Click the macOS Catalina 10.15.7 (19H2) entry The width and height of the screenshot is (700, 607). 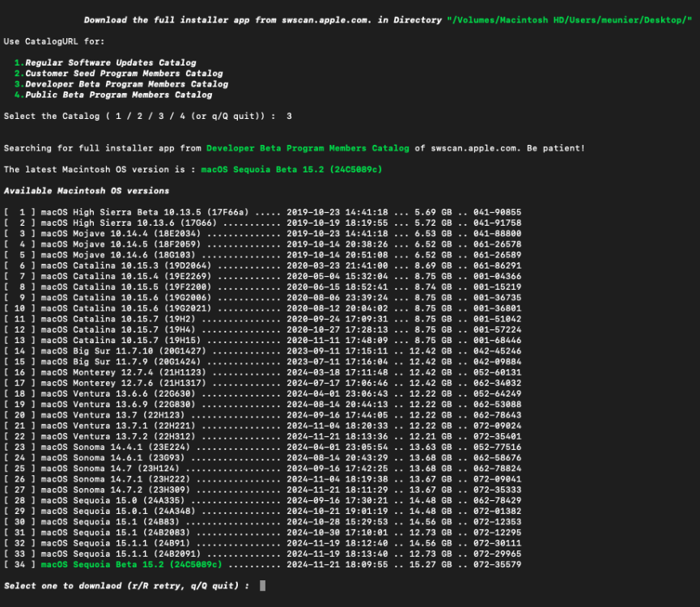262,320
